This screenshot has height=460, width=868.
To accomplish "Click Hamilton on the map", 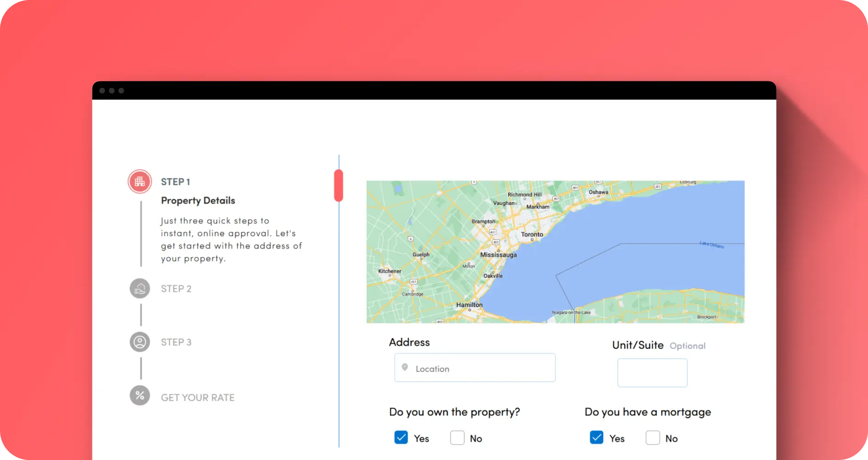I will (469, 305).
